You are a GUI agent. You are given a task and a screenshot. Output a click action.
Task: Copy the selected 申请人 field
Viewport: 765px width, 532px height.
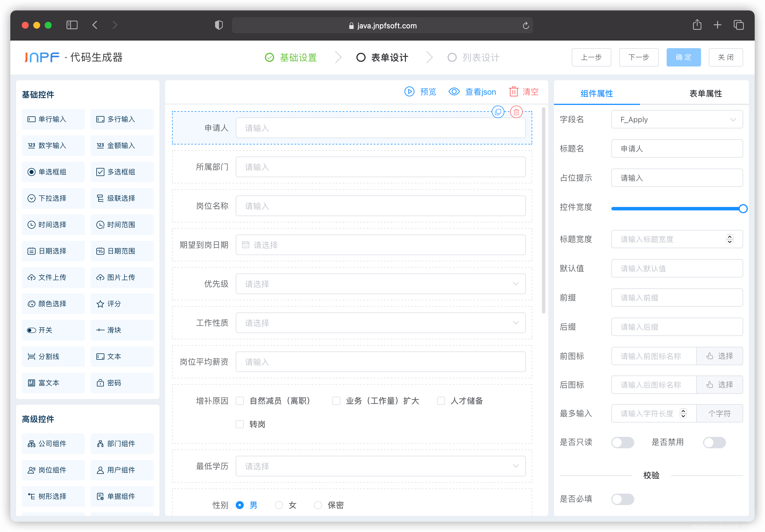498,112
